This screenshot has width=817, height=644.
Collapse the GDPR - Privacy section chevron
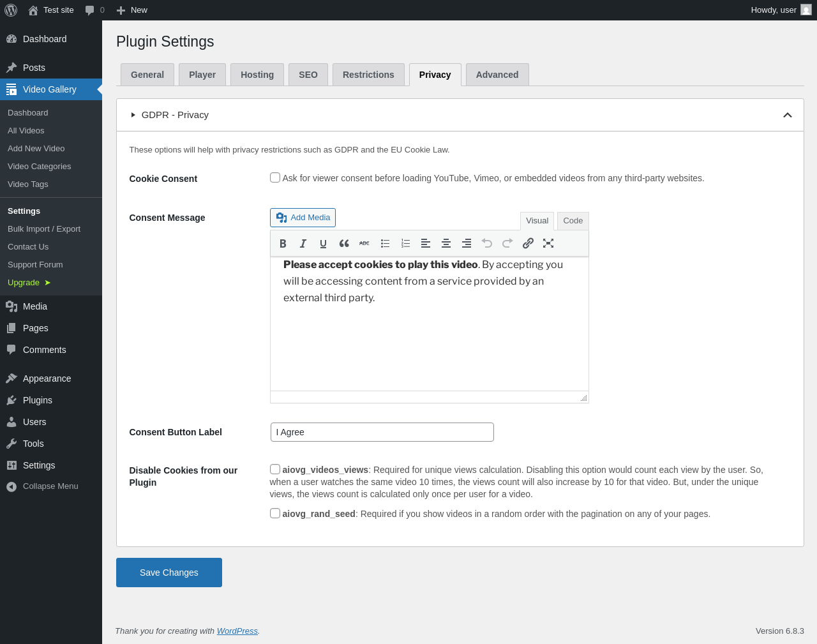click(788, 115)
